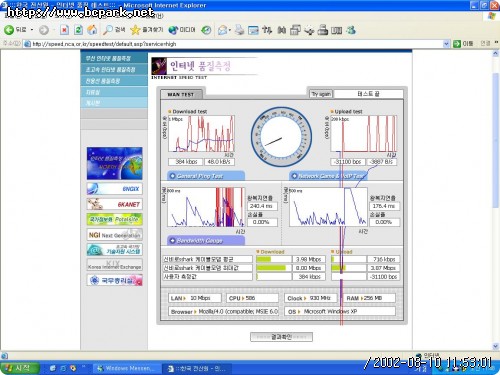Click the 6KANET banner link
500x375 pixels.
[114, 204]
